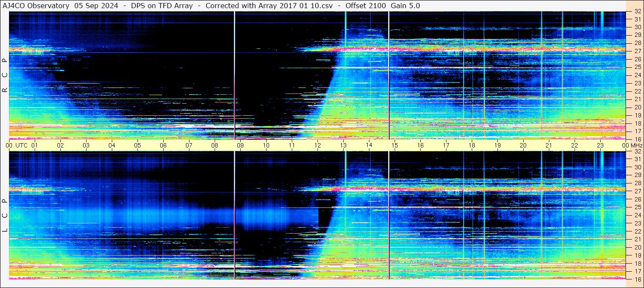Select the "Gain 5.0" value
644x288 pixels.
[x=405, y=6]
